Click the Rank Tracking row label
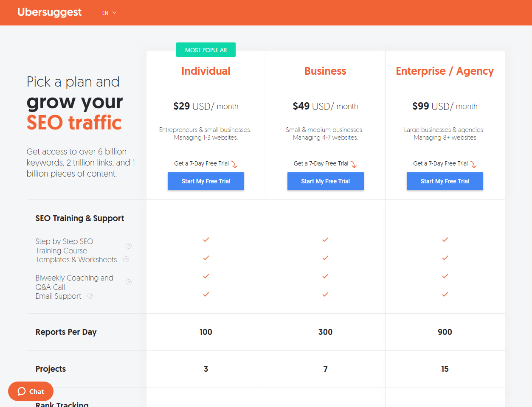 tap(62, 404)
